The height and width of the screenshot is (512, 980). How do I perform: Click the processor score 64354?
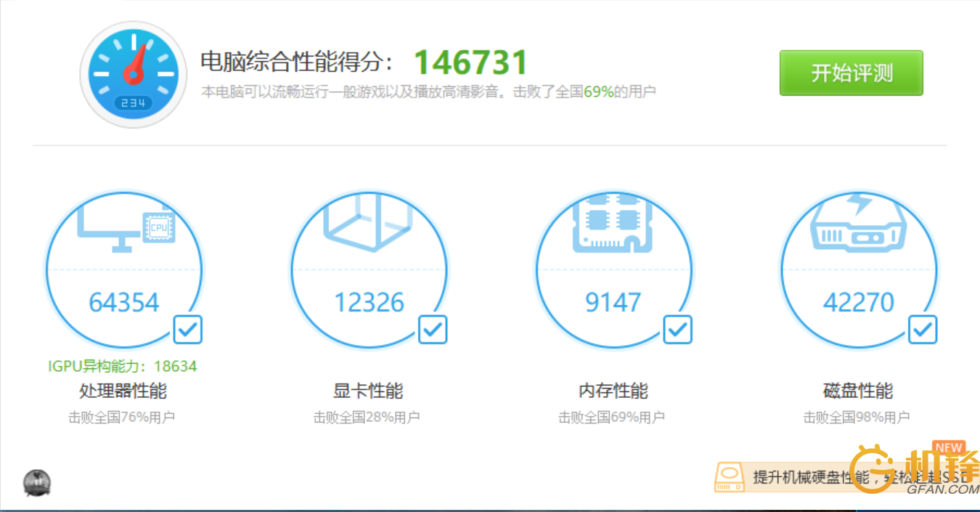tap(124, 302)
